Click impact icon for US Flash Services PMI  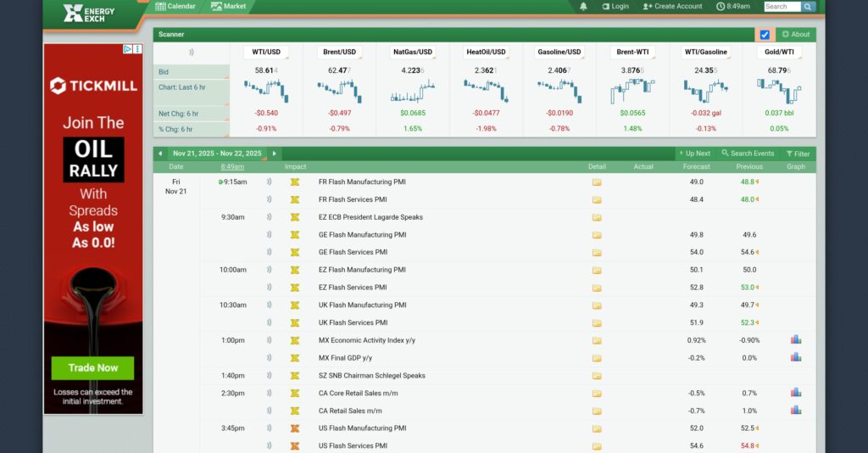pyautogui.click(x=295, y=446)
